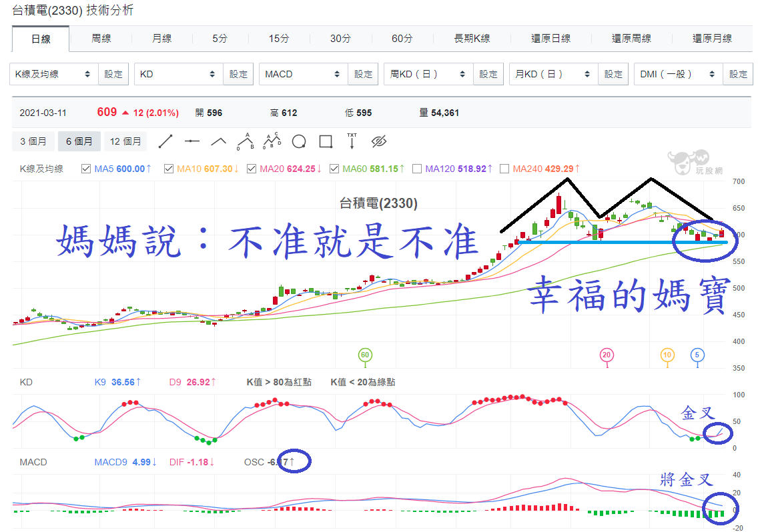Click the 台積電(2330) 技術分析 heading
The width and height of the screenshot is (758, 532).
(x=73, y=10)
